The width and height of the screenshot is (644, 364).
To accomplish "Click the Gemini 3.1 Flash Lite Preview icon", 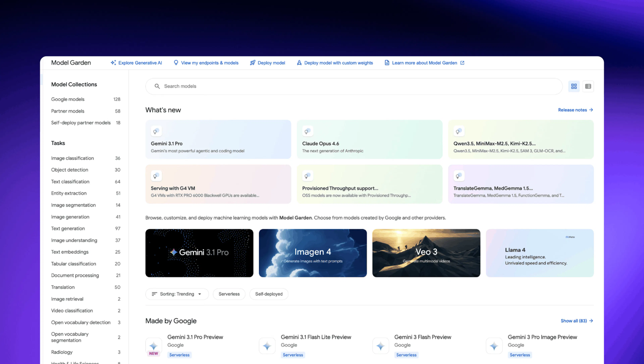I will (x=267, y=346).
